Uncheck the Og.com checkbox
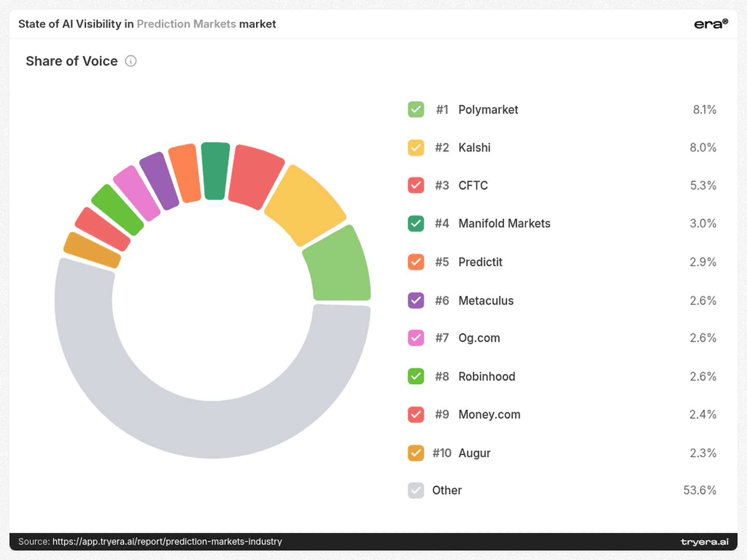The image size is (747, 560). tap(416, 338)
